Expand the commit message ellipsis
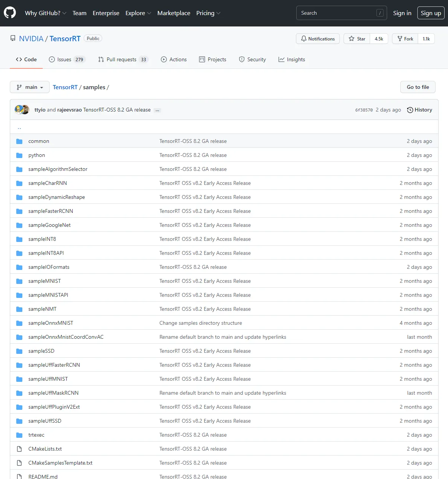The height and width of the screenshot is (479, 448). (x=157, y=110)
